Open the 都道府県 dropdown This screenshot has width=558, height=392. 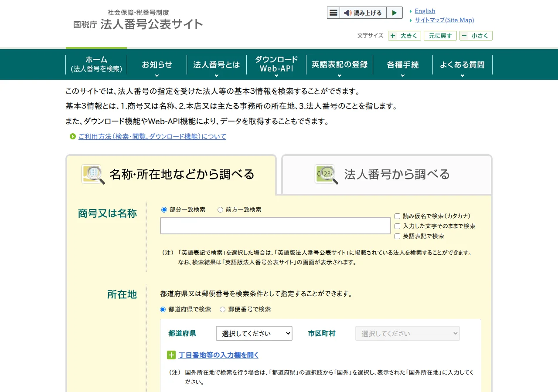point(254,333)
